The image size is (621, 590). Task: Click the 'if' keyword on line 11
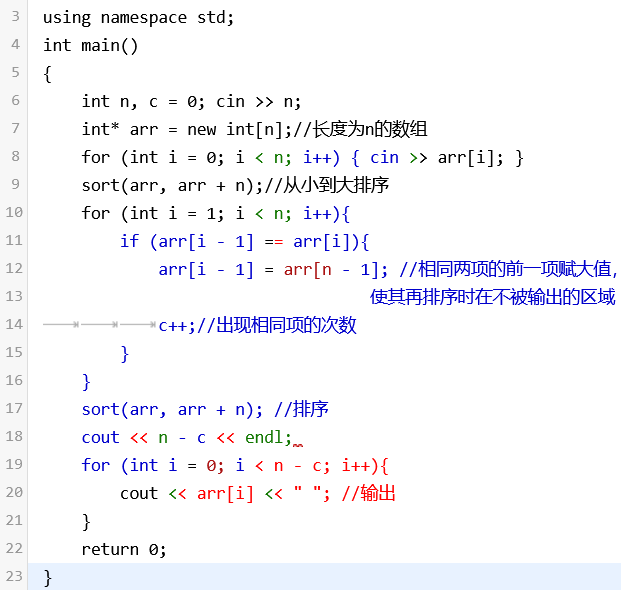click(129, 241)
